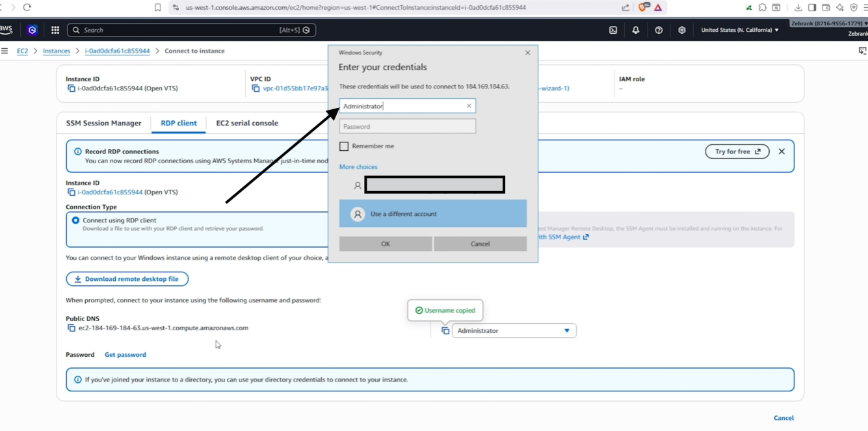Open AWS services grid menu

pos(55,30)
